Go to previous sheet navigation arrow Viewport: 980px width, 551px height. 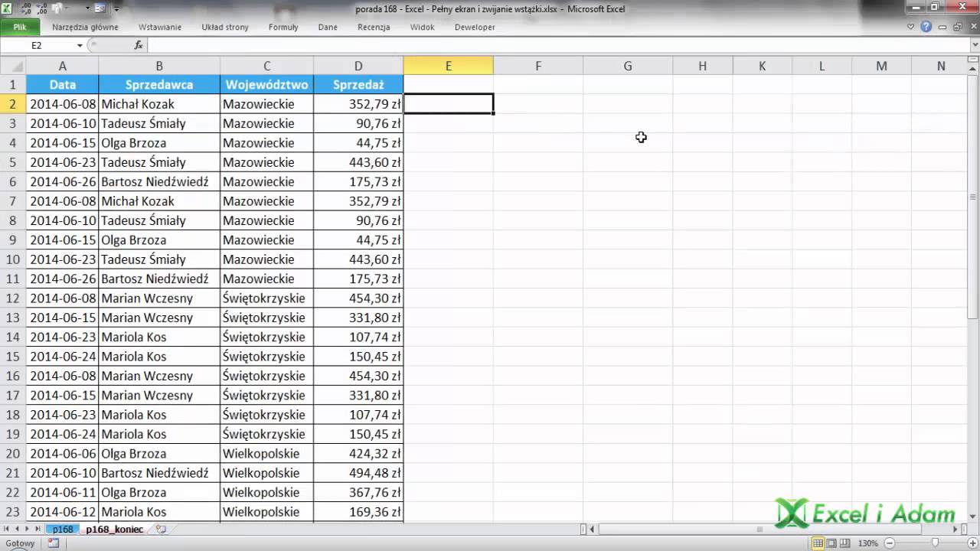point(17,529)
